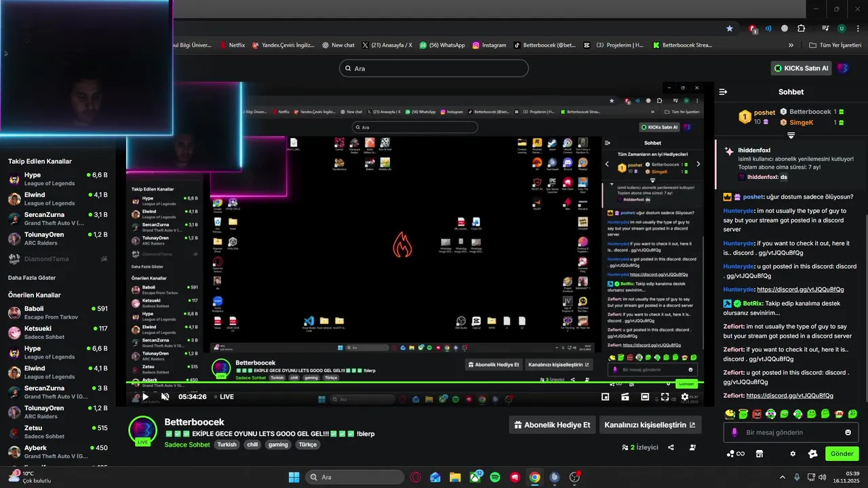Enter fullscreen in the player
Screen dimensions: 868x488
click(x=665, y=396)
